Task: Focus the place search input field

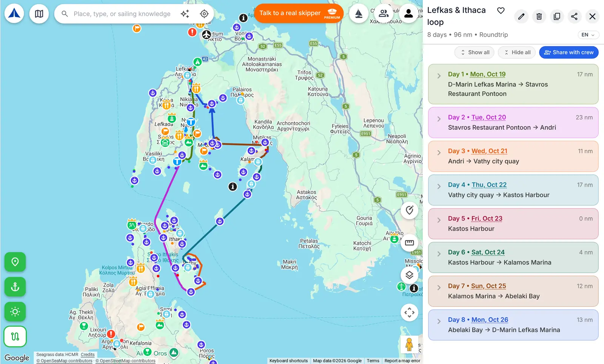Action: (122, 14)
